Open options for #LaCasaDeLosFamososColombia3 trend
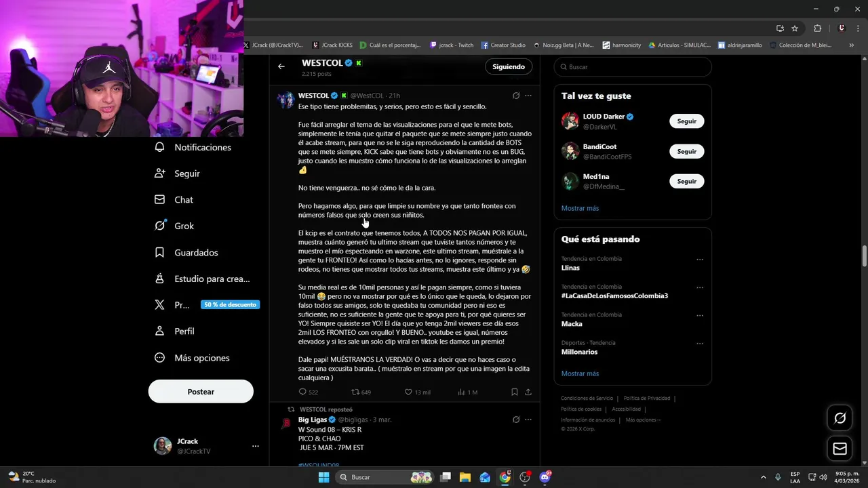Viewport: 868px width, 488px height. tap(700, 287)
